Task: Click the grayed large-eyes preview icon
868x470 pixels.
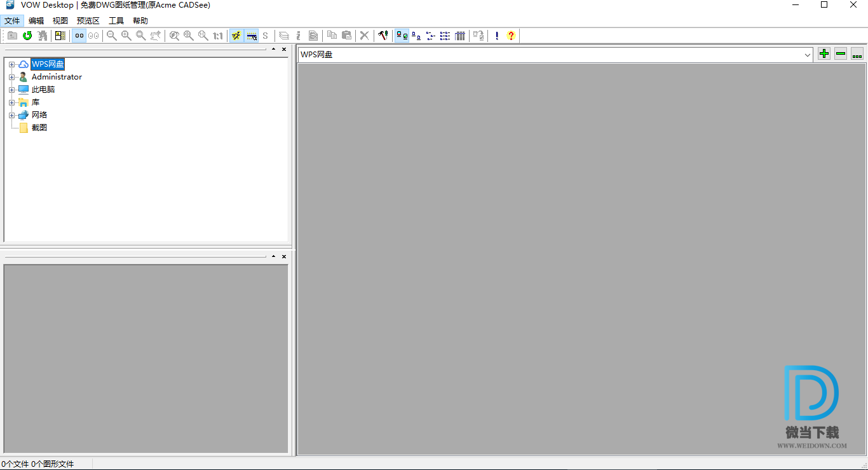Action: coord(93,36)
